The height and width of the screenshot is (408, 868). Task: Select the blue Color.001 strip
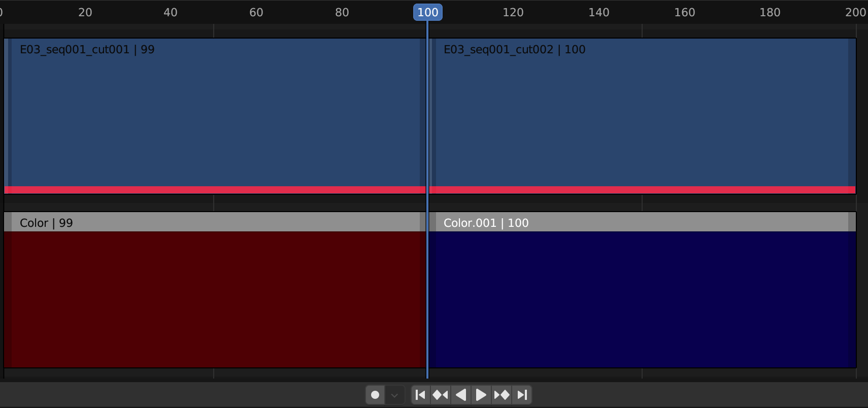pos(643,290)
